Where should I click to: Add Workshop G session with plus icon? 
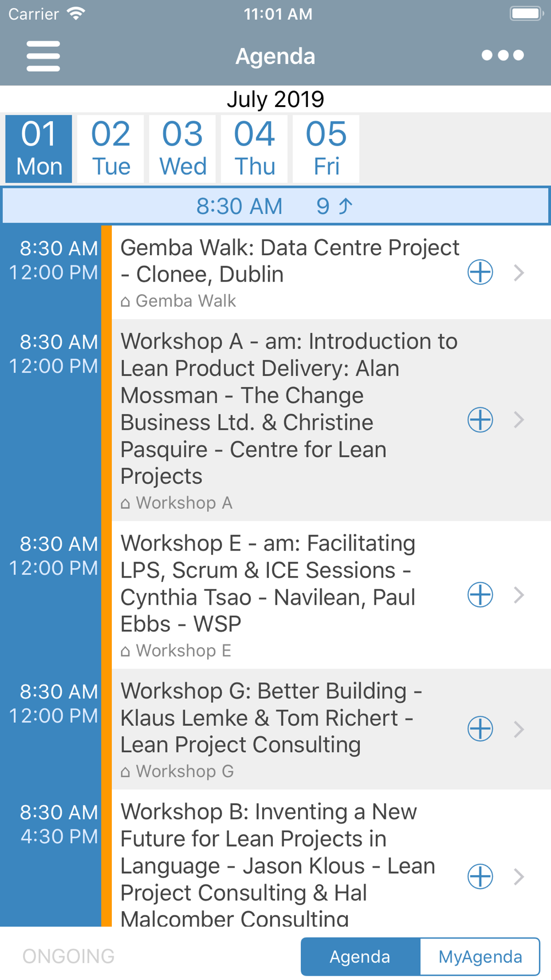(x=480, y=729)
